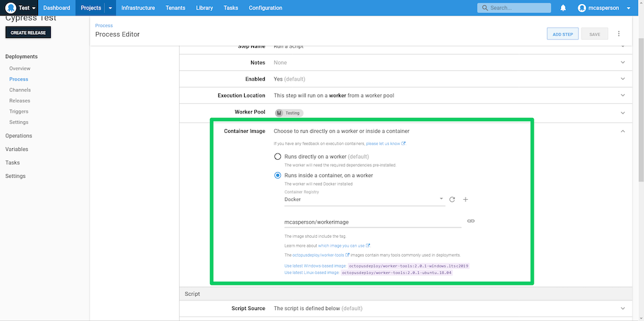Open the Infrastructure menu
644x321 pixels.
(138, 8)
